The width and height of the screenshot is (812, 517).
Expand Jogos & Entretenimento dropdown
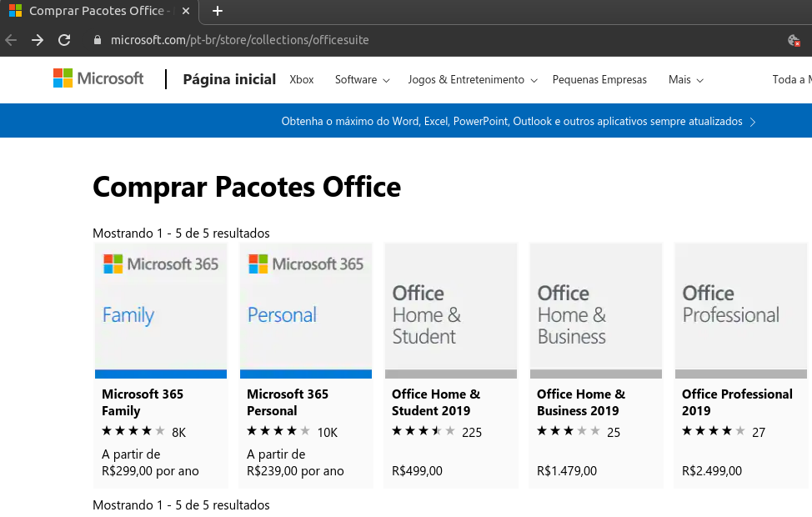pos(472,80)
